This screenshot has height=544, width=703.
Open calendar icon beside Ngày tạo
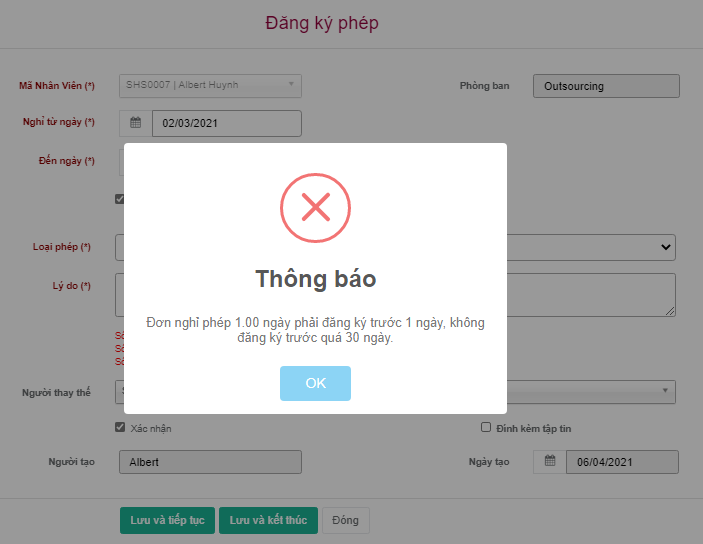[550, 461]
